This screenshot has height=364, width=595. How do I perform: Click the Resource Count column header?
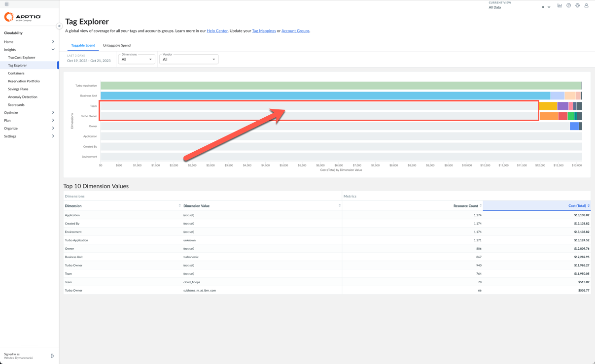(466, 206)
